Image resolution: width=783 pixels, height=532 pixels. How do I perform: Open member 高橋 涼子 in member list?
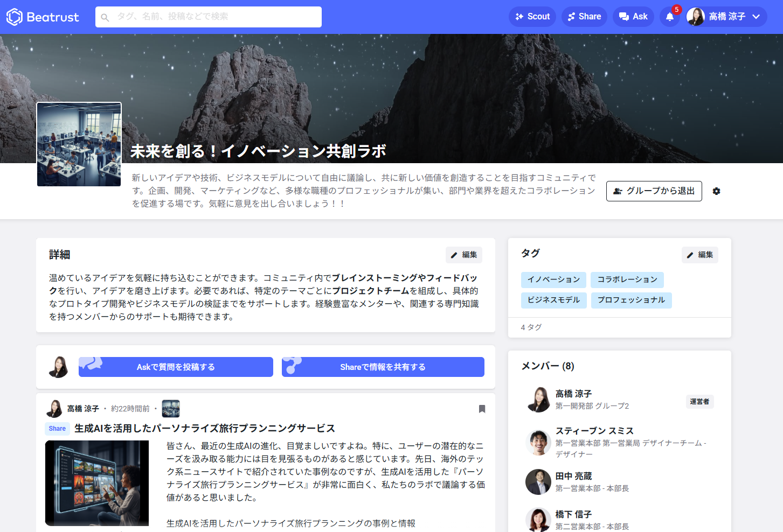coord(574,394)
